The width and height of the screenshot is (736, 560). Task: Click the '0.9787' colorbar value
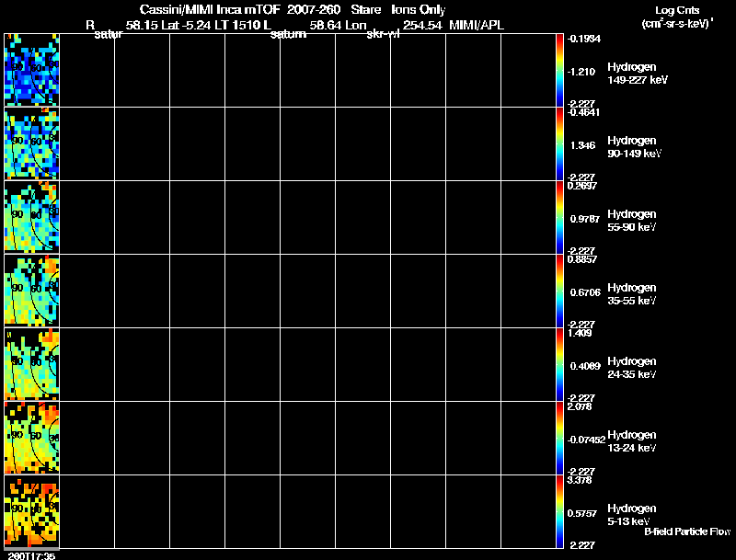coord(585,219)
